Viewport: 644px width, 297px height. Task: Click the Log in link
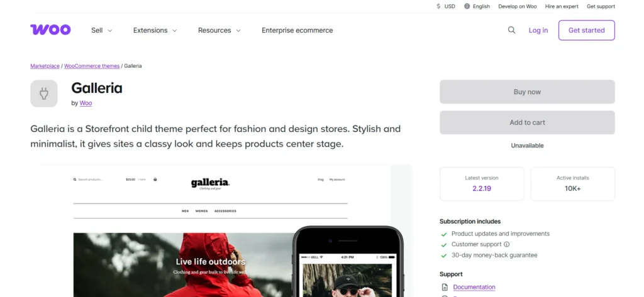coord(538,30)
